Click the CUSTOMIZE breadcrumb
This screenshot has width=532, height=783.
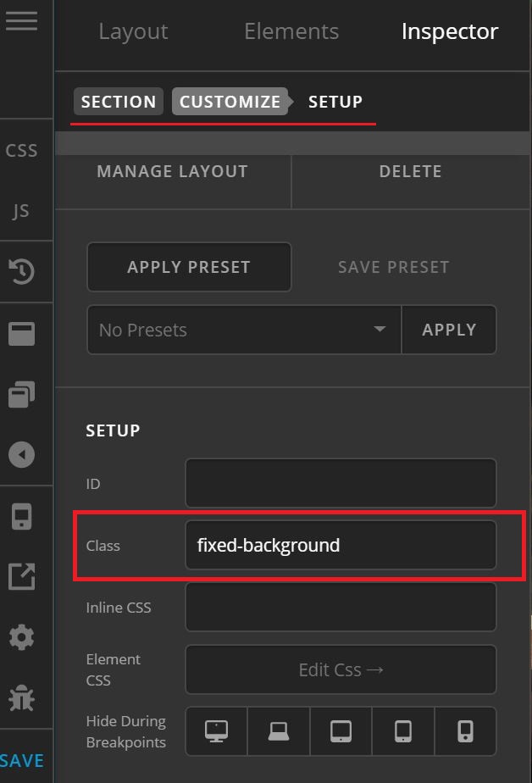[230, 102]
